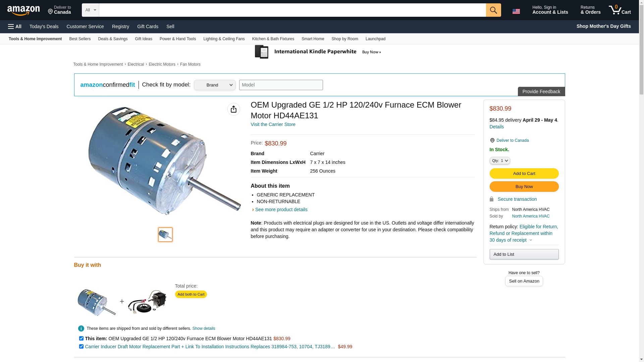Open the Best Sellers tab

(x=80, y=39)
